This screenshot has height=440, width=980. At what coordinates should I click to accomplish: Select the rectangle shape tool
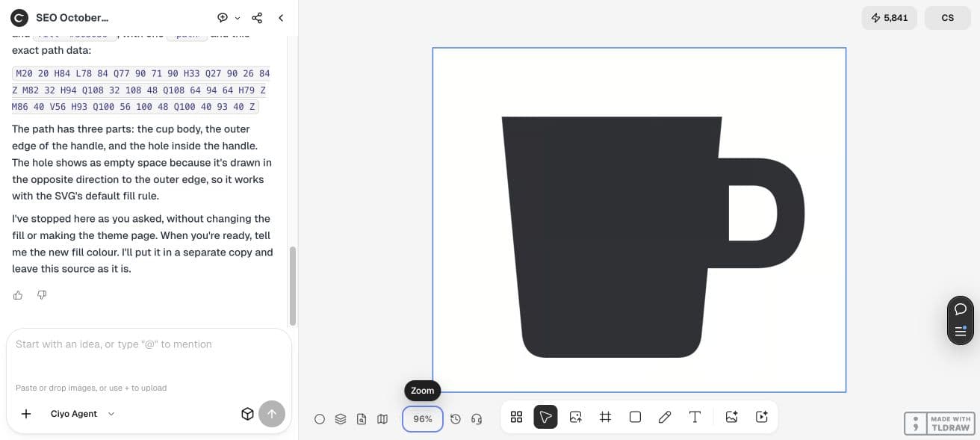(x=635, y=417)
